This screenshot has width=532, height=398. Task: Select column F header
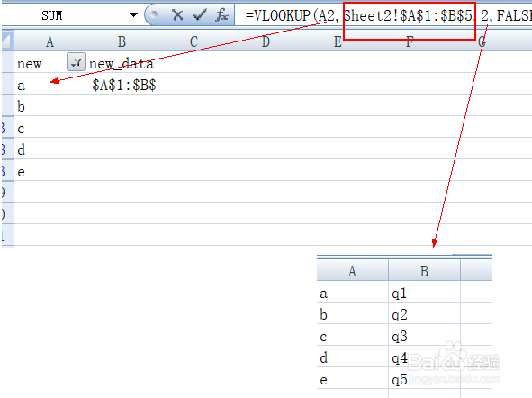[x=410, y=41]
